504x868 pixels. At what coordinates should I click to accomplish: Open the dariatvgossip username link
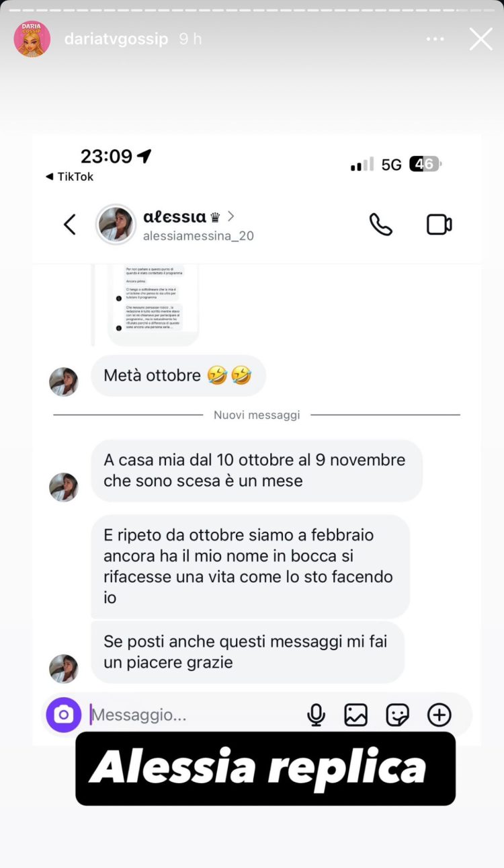coord(116,39)
